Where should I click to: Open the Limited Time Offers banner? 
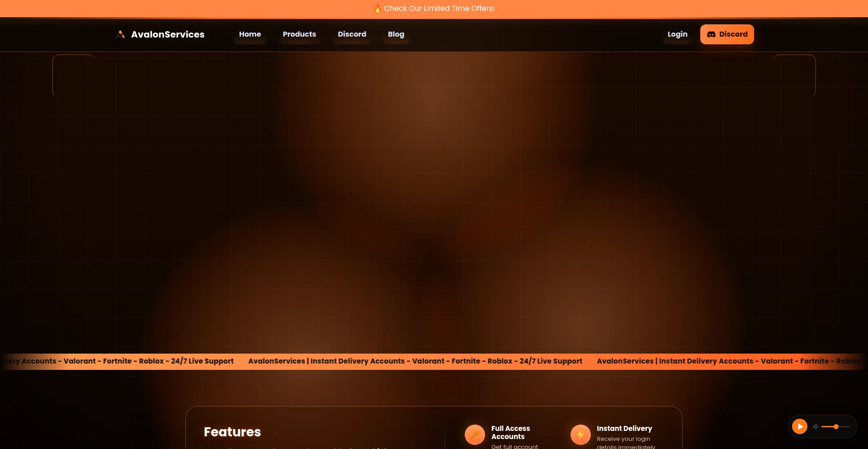(434, 9)
